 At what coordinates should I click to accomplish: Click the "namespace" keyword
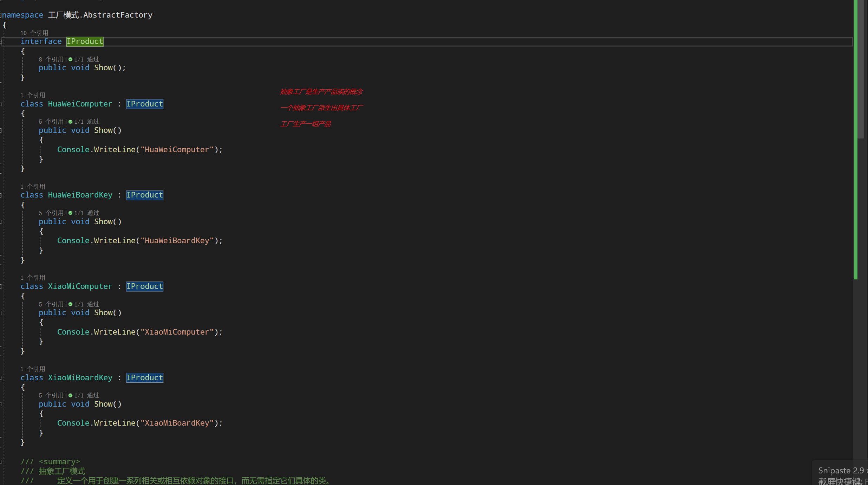click(23, 15)
